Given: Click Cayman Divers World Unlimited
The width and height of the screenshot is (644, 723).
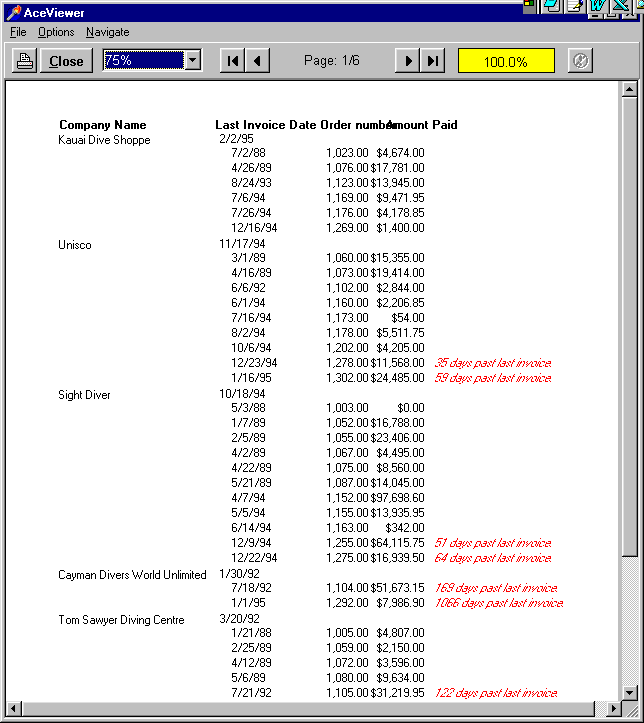Looking at the screenshot, I should (132, 575).
